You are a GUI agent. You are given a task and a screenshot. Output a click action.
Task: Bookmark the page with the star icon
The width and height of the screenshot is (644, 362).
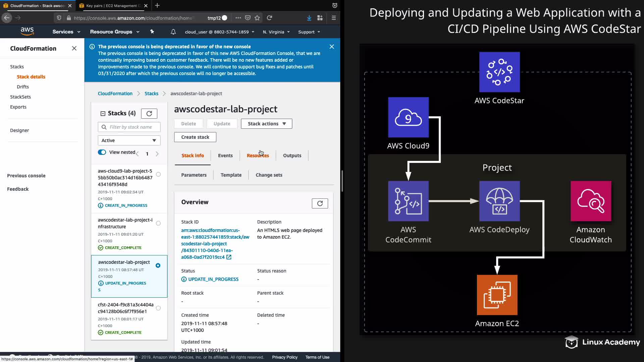[257, 18]
